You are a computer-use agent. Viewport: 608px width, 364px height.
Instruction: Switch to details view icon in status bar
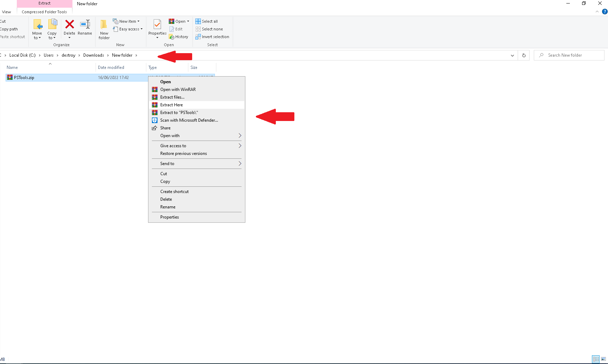[x=596, y=359]
